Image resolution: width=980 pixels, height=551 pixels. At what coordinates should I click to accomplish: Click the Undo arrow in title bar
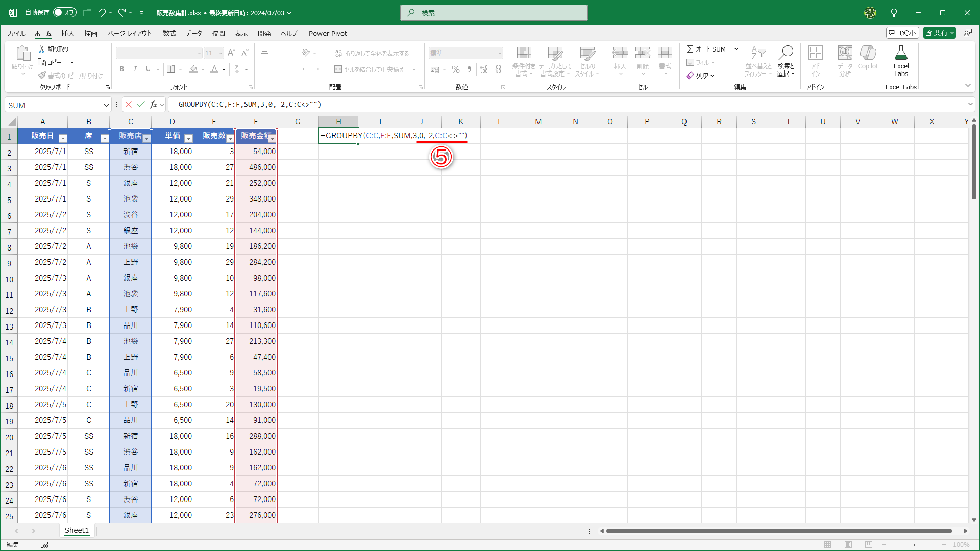point(102,12)
